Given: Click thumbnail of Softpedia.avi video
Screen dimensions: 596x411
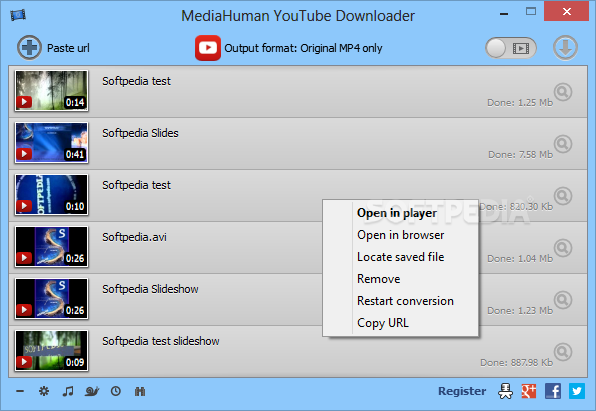Looking at the screenshot, I should (x=51, y=247).
